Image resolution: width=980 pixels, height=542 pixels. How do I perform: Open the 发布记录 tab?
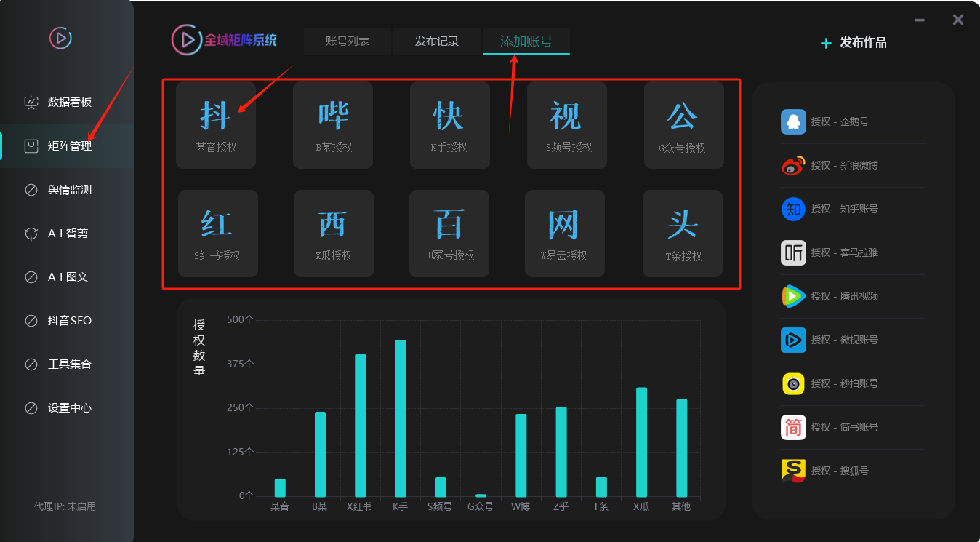click(x=437, y=41)
